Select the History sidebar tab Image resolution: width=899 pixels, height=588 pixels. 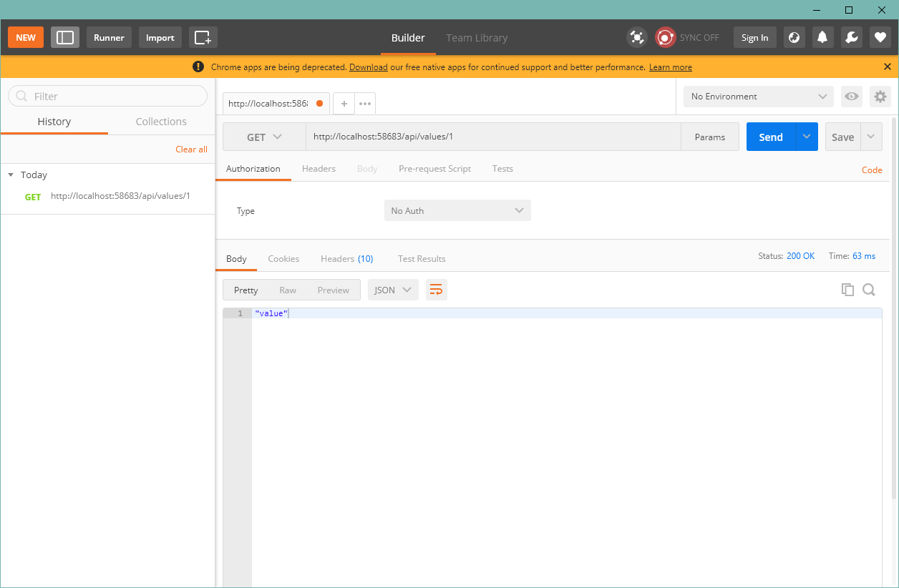tap(54, 122)
